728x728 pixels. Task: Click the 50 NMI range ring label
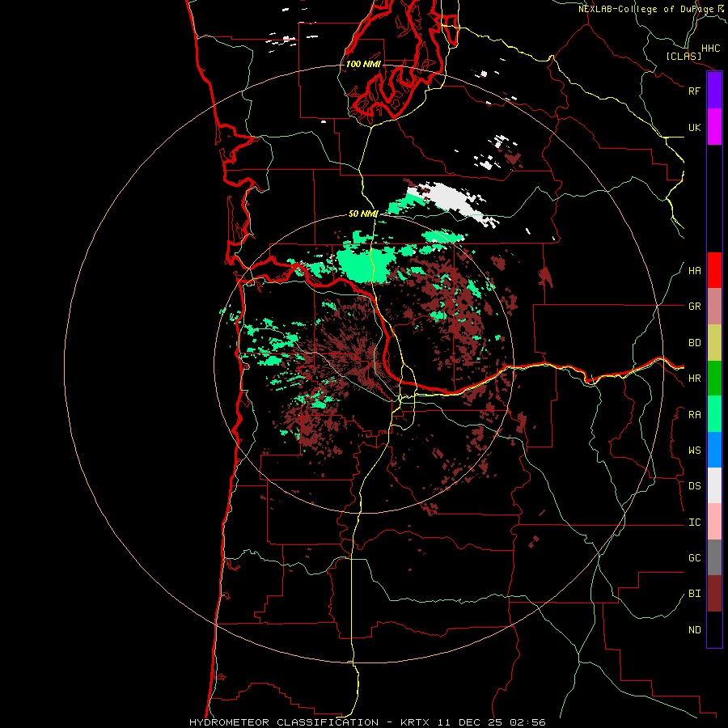coord(363,214)
